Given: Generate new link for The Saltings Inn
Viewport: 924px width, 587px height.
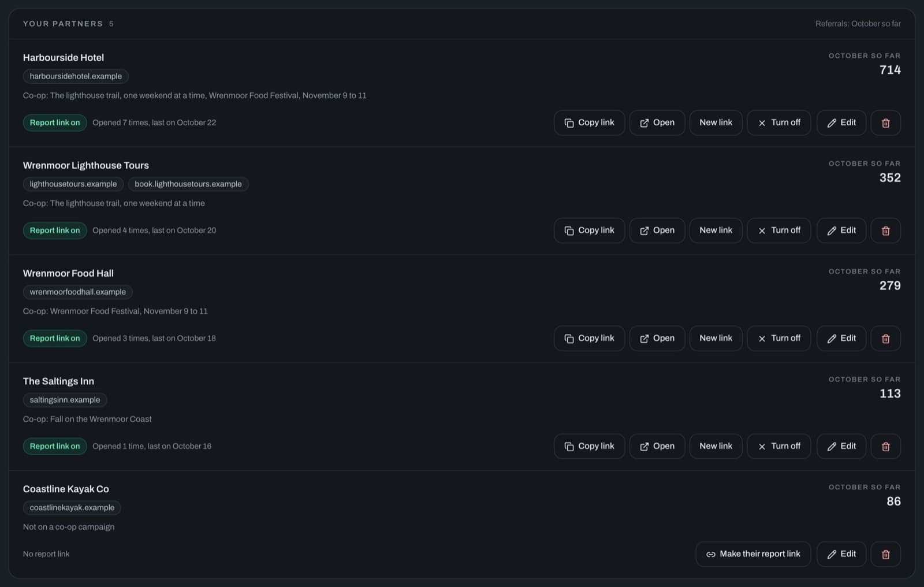Looking at the screenshot, I should pos(716,446).
